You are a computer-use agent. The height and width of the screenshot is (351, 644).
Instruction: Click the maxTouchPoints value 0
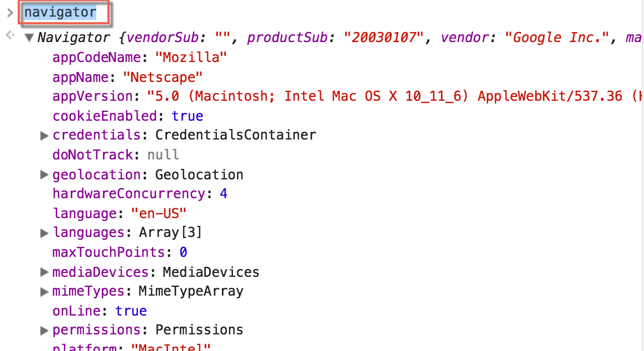183,252
